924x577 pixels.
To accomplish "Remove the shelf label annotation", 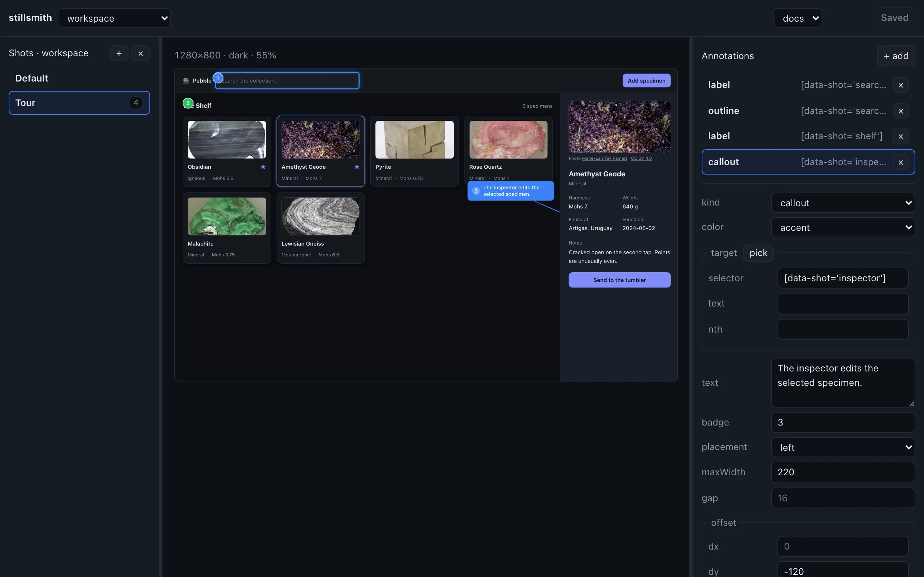I will [x=901, y=136].
